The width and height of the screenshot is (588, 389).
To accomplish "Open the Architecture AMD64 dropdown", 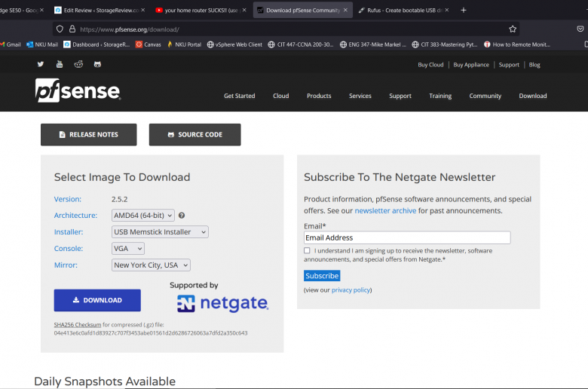I will (143, 216).
